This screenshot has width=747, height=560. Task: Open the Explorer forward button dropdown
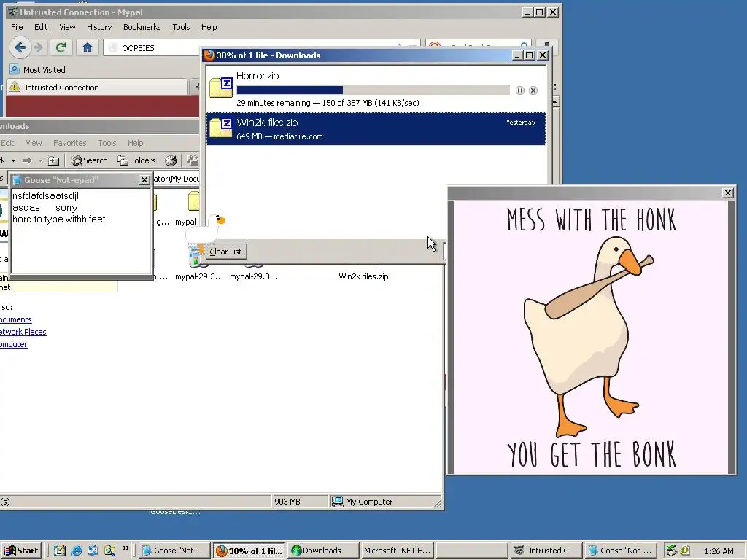pos(40,160)
